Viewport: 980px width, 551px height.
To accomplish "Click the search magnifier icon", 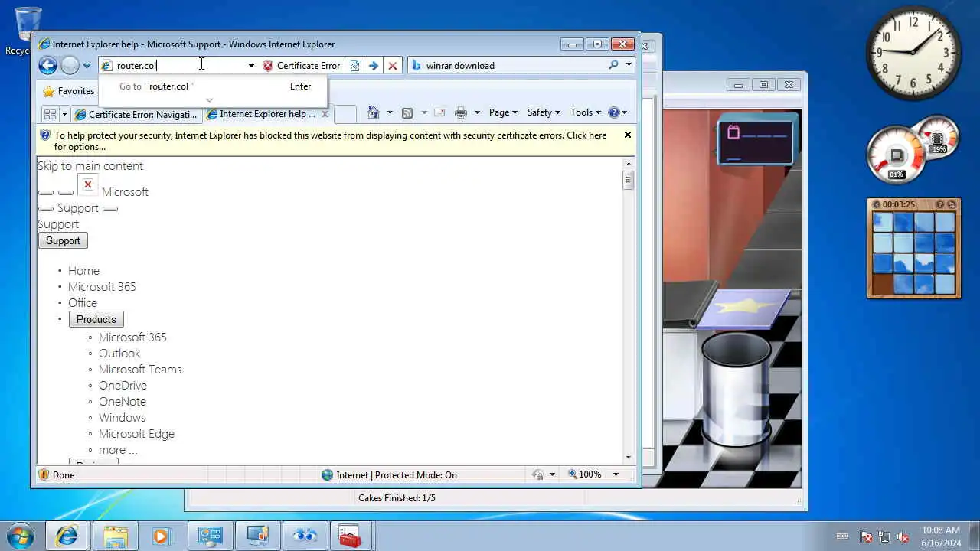I will click(613, 65).
